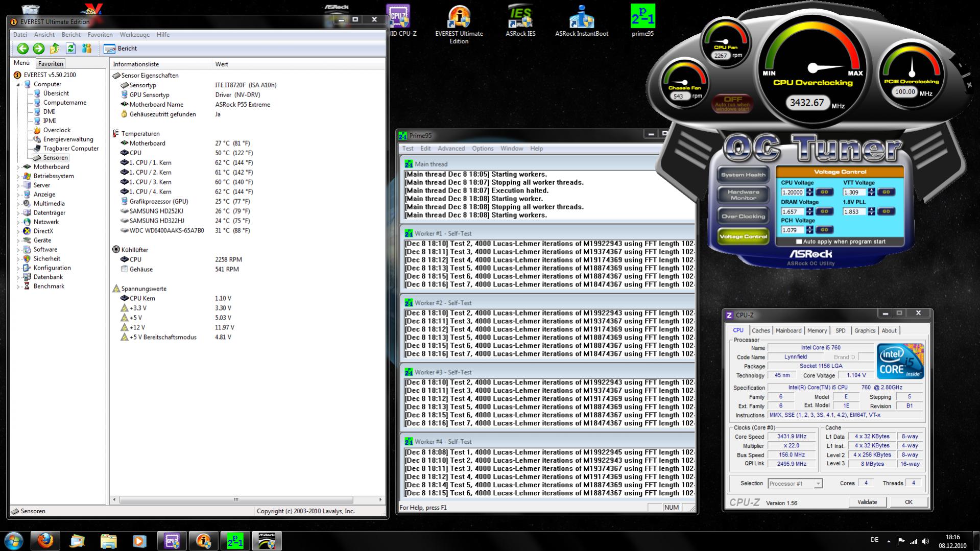980x551 pixels.
Task: Click OK in the CPU-Z window
Action: tap(909, 502)
